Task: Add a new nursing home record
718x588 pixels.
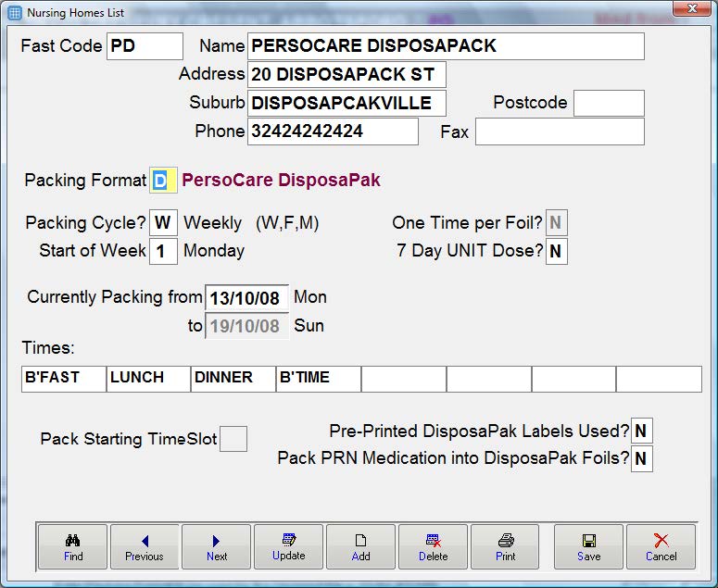Action: click(x=360, y=547)
